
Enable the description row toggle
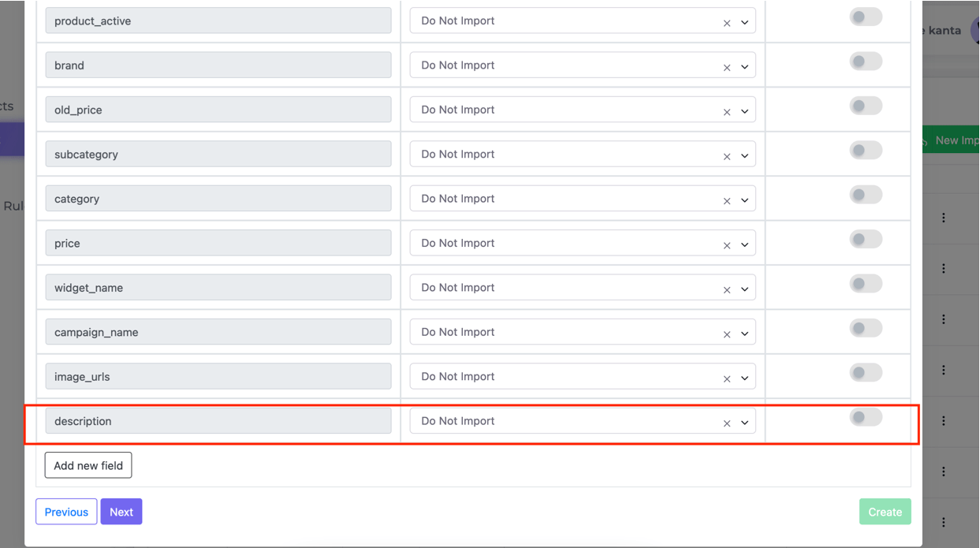pos(866,417)
